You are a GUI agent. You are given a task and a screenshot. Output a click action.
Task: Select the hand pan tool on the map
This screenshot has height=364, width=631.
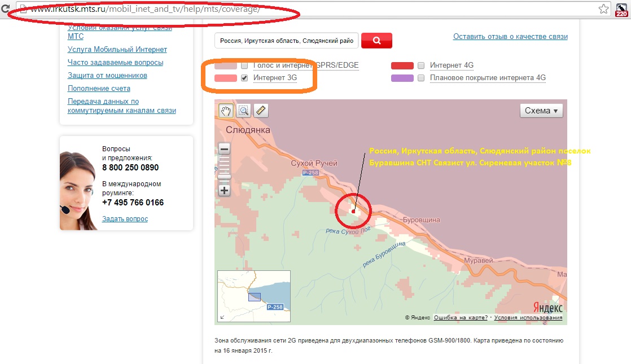click(225, 111)
